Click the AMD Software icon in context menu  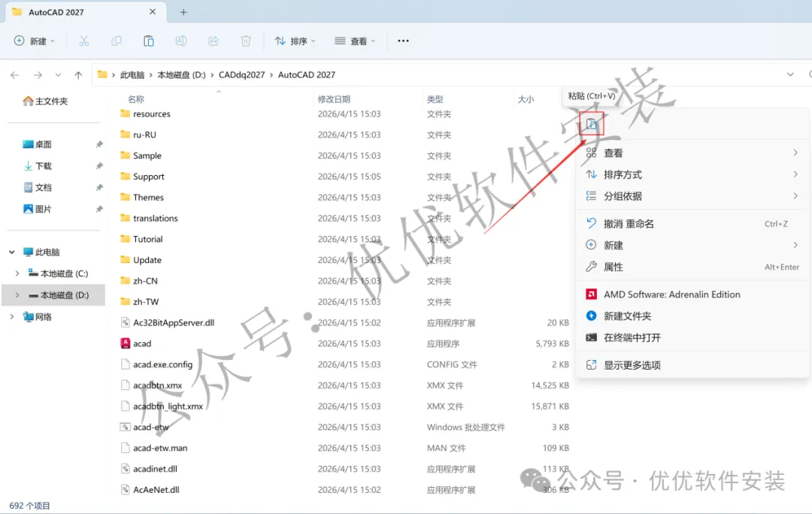591,295
